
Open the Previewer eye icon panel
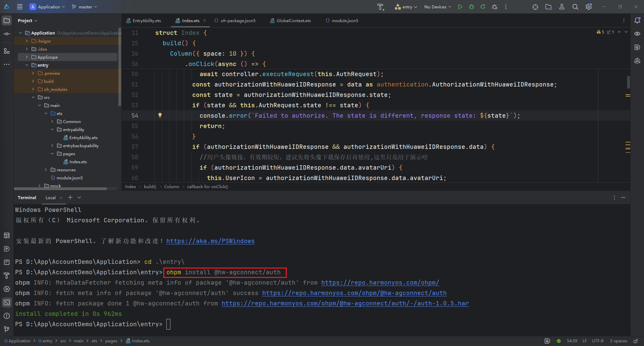(637, 34)
